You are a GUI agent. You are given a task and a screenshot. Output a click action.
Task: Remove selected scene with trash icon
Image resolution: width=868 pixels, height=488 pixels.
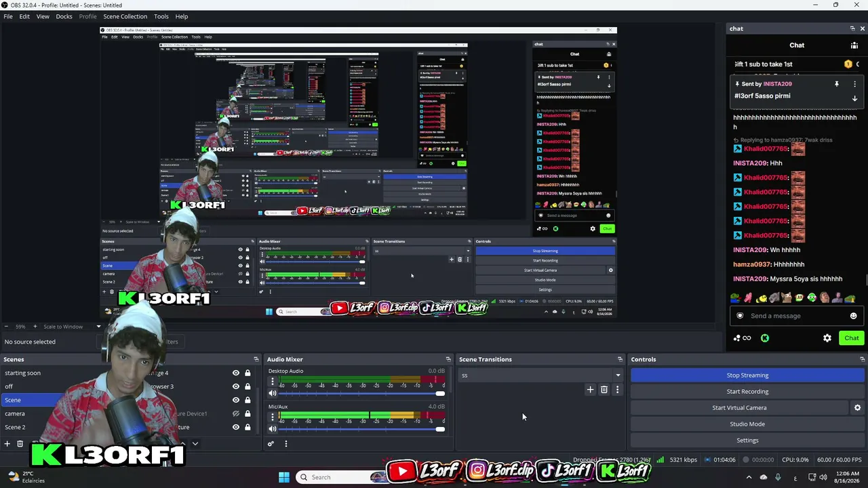pyautogui.click(x=20, y=444)
